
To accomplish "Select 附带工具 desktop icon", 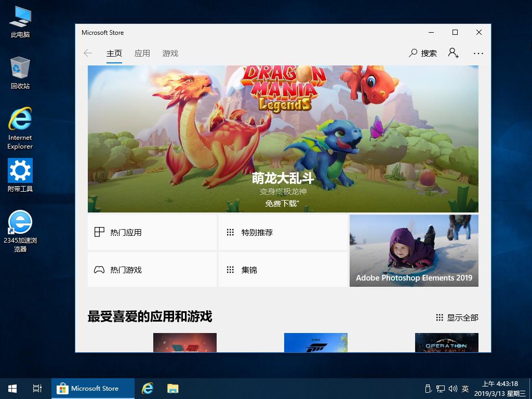I will click(x=20, y=175).
